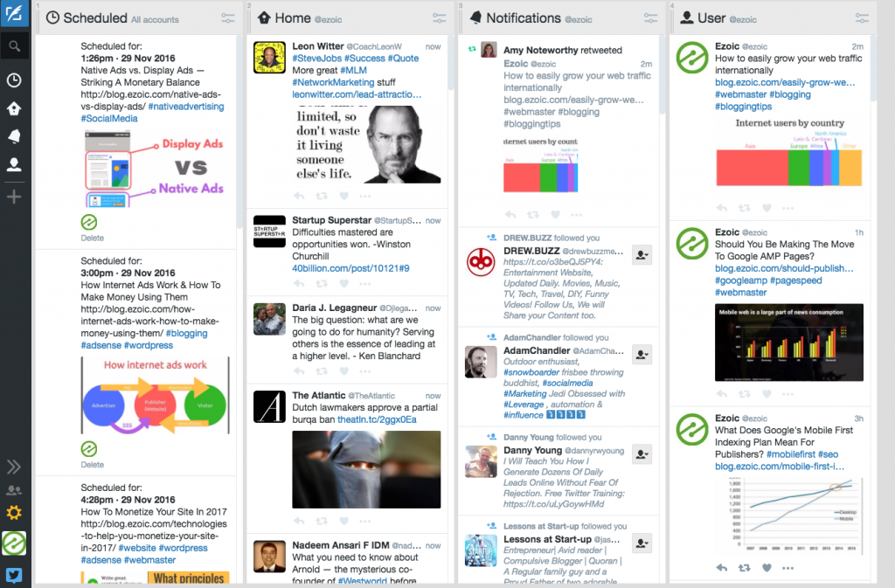The image size is (895, 588).
Task: Open more actions on Daria J. Legagneur's tweet
Action: (365, 371)
